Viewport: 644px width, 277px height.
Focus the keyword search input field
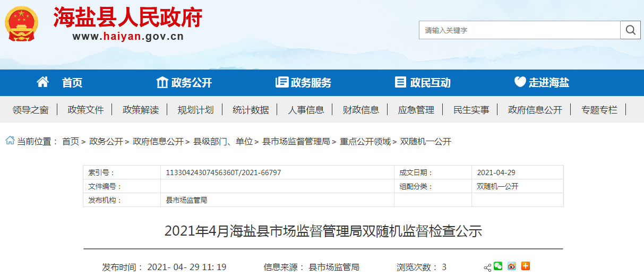(x=519, y=30)
